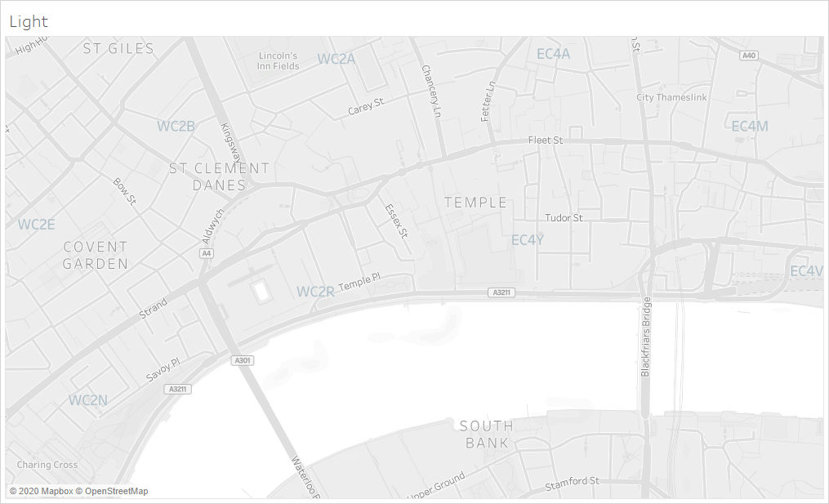This screenshot has height=504, width=829.
Task: Click the A4 road shield near Aldwych
Action: (x=206, y=253)
